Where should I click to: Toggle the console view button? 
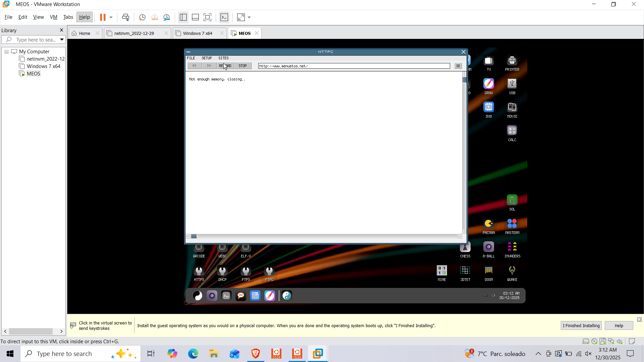tap(224, 17)
